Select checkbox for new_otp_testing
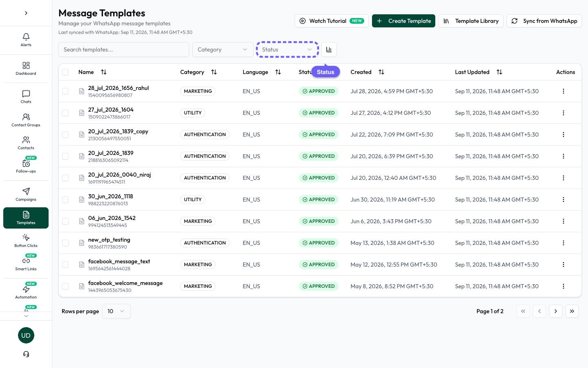588x368 pixels. click(65, 243)
